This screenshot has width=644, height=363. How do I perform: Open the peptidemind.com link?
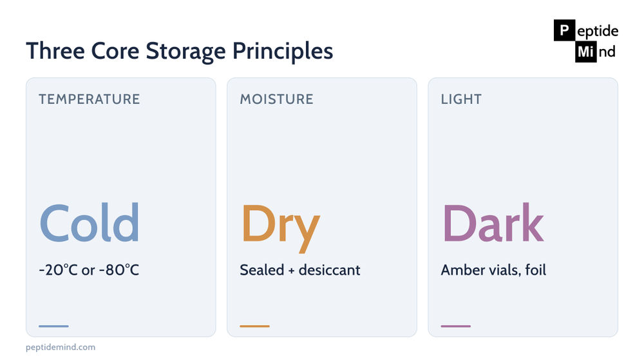point(61,347)
